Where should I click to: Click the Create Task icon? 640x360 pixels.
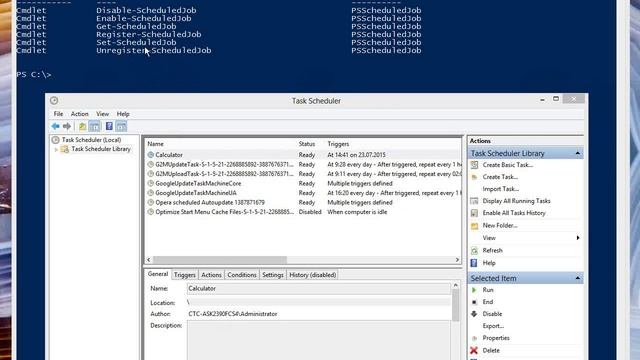coord(474,177)
